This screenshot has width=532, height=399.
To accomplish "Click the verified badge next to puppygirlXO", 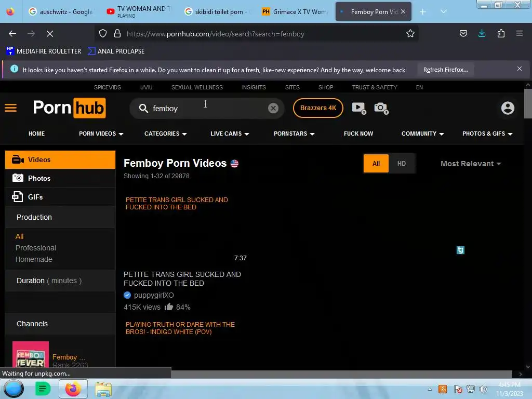I will pyautogui.click(x=127, y=295).
